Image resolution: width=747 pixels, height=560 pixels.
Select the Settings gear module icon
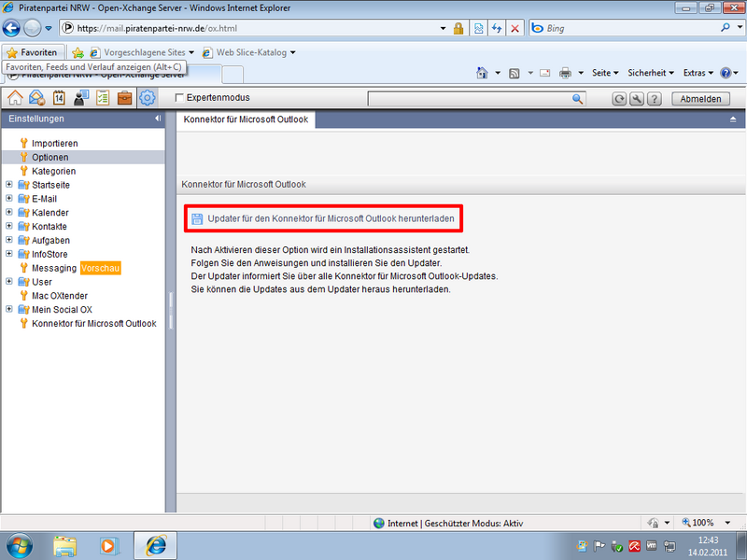148,98
